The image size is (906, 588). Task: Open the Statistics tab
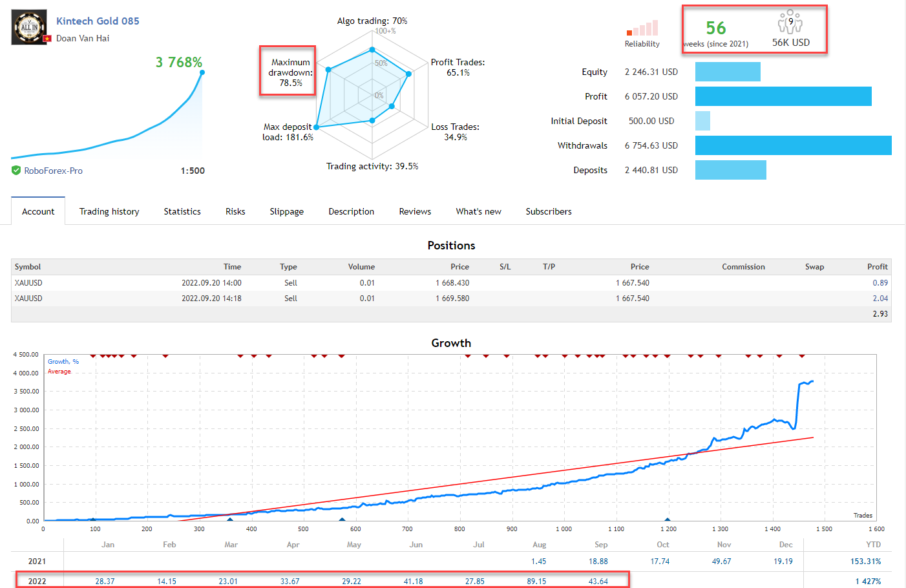point(182,211)
